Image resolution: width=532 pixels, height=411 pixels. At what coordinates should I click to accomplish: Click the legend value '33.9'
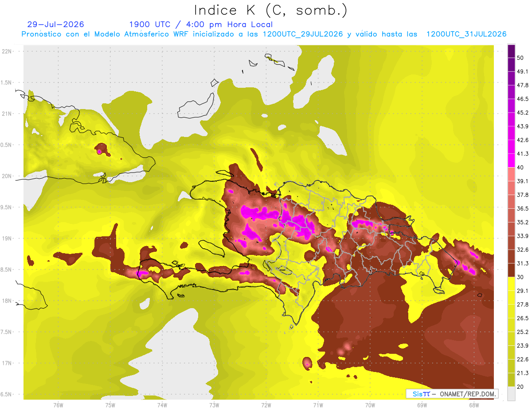[523, 236]
